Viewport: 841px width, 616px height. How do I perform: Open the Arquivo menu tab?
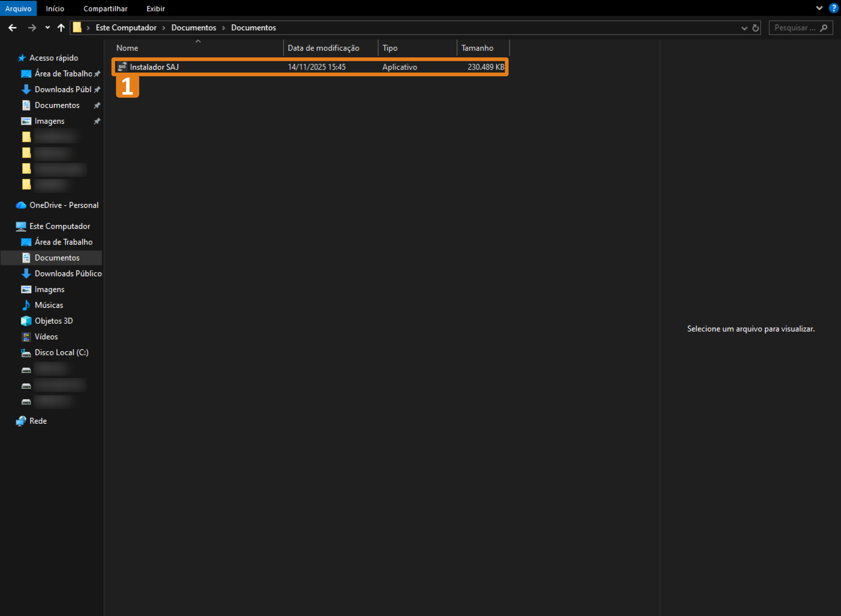click(18, 8)
